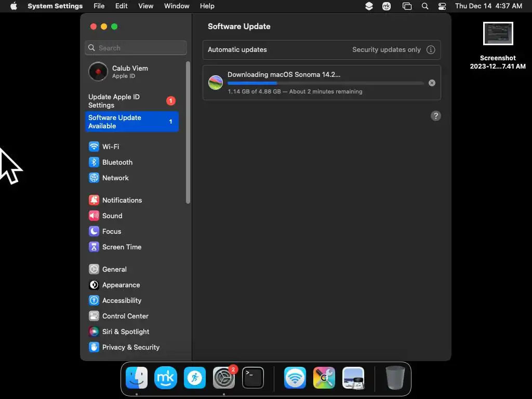Open Focus settings

coord(131,231)
